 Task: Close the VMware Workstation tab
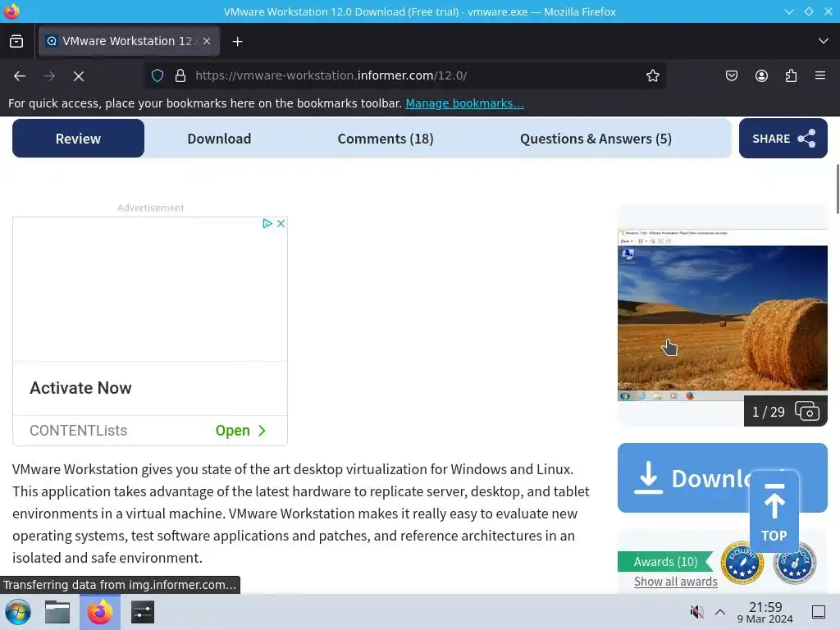207,41
